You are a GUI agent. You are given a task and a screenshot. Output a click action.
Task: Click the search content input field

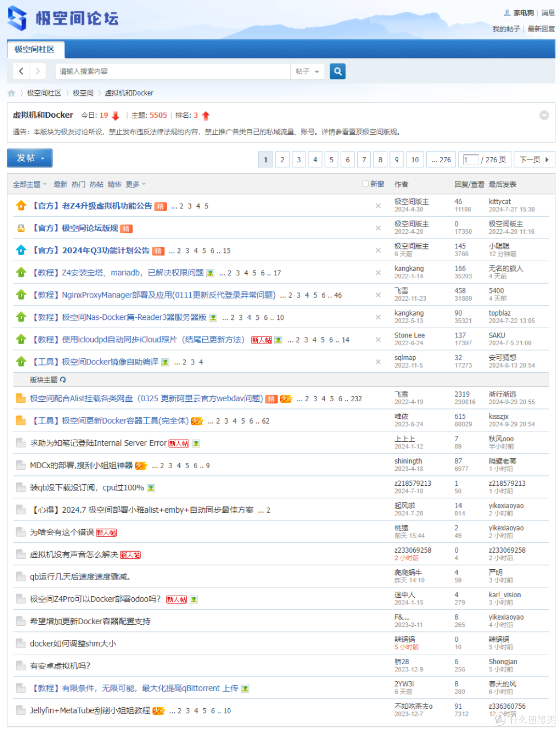173,71
